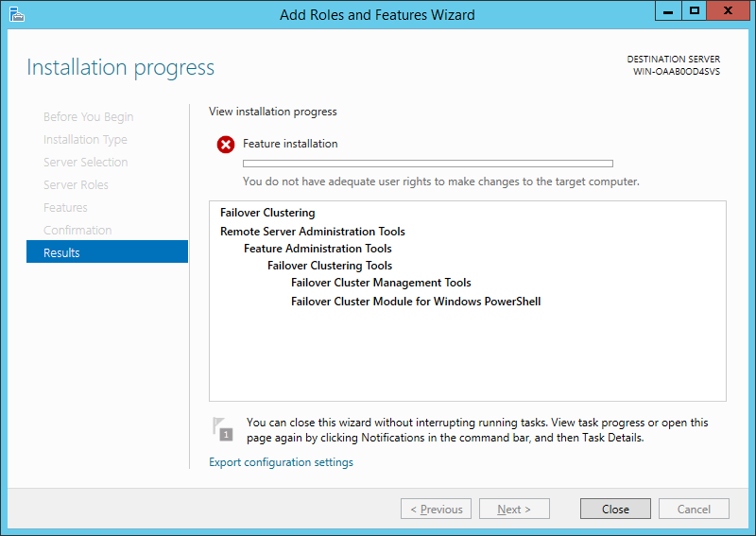Click the wizard icon in the title bar
Viewport: 756px width, 536px height.
[17, 14]
